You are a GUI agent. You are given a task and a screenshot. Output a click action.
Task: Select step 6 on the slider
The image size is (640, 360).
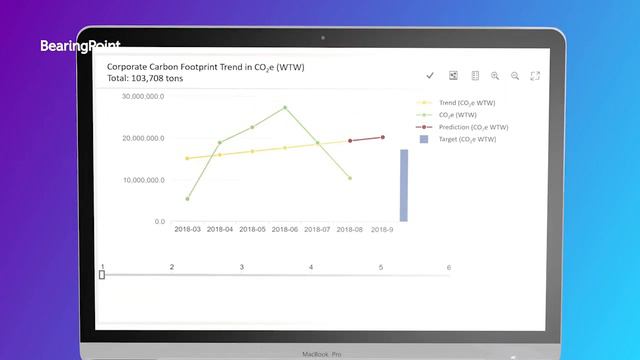(x=449, y=268)
